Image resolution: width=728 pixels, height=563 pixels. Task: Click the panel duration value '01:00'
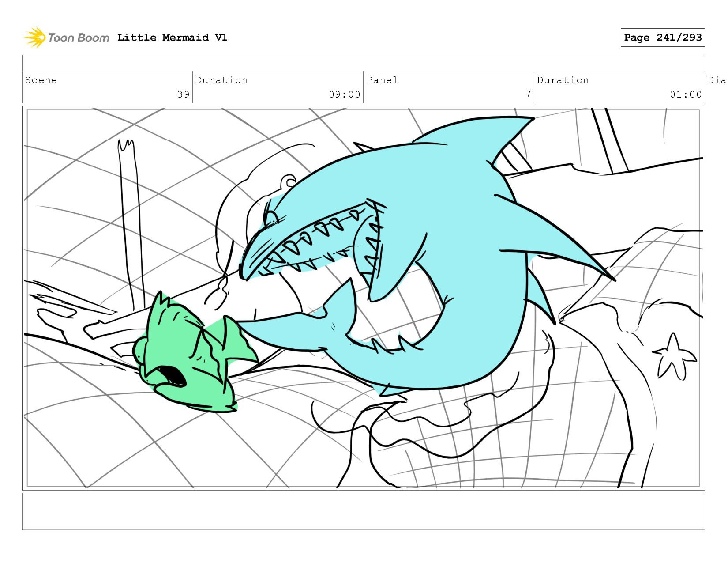(x=686, y=94)
